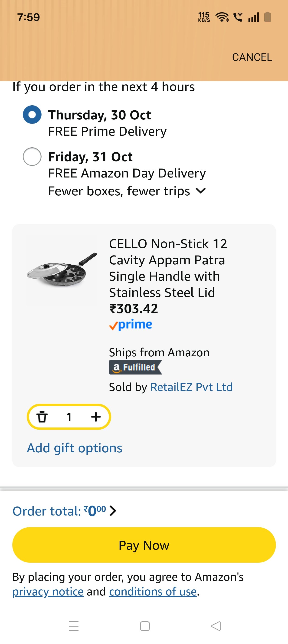This screenshot has height=644, width=288.
Task: Tap the Prime logo badge
Action: point(131,325)
